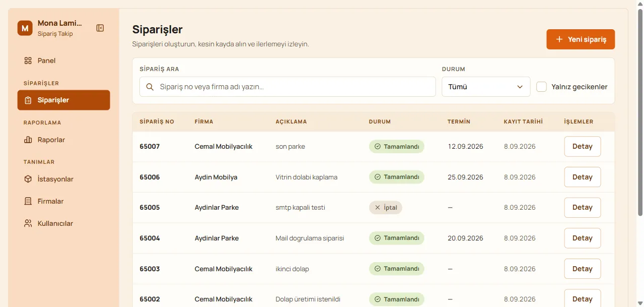Click the search magnifier icon

coord(150,87)
